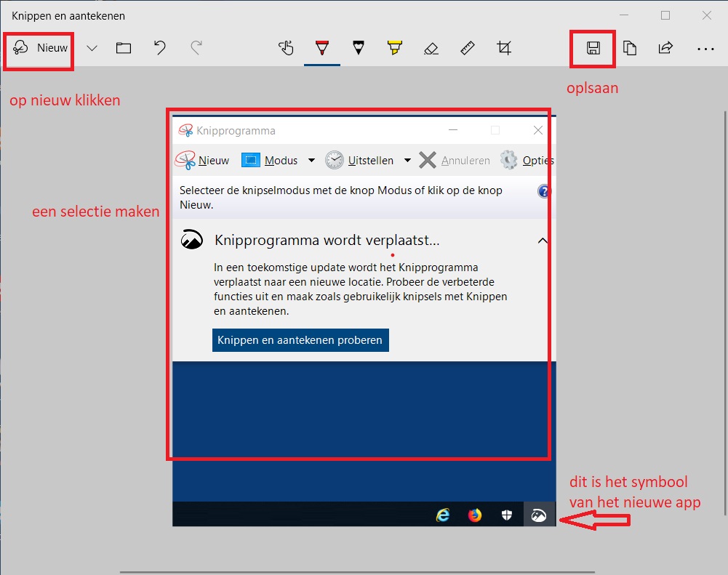Open the three dots more menu
Viewport: 728px width, 575px height.
coord(705,49)
